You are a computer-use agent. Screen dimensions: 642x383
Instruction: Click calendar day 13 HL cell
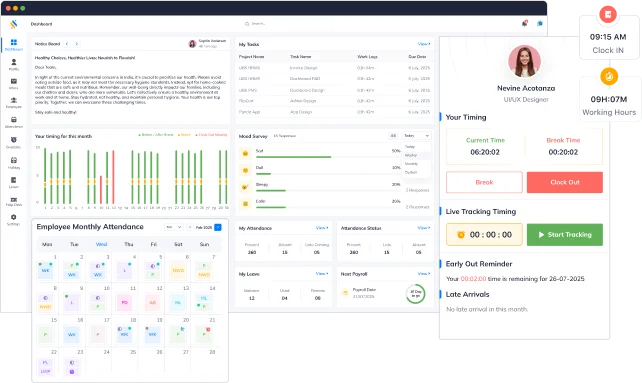[x=178, y=302]
